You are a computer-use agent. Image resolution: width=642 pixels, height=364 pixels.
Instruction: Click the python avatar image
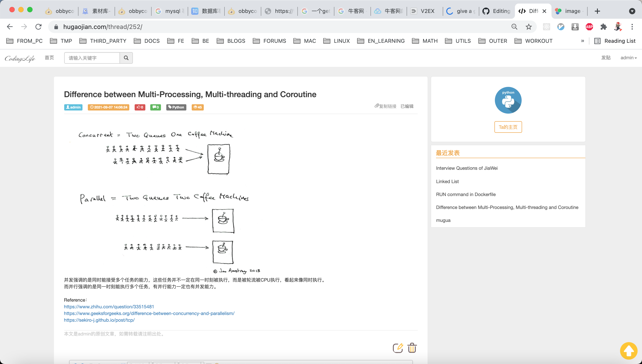pos(508,100)
